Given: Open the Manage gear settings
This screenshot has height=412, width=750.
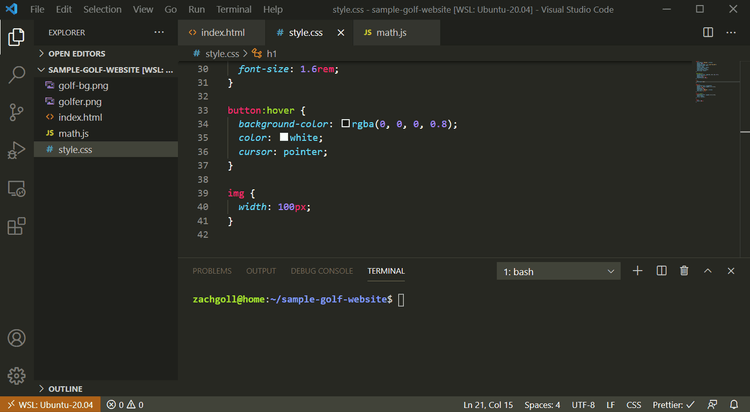Looking at the screenshot, I should point(16,376).
